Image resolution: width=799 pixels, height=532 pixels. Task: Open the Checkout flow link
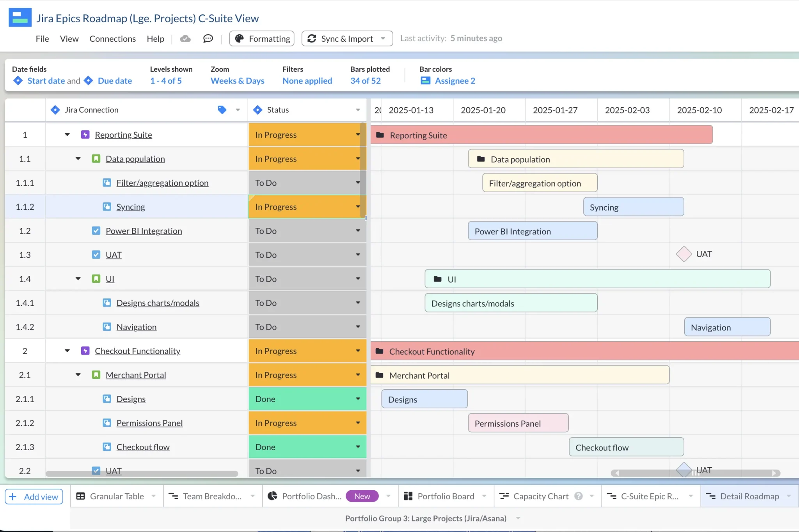pyautogui.click(x=143, y=447)
